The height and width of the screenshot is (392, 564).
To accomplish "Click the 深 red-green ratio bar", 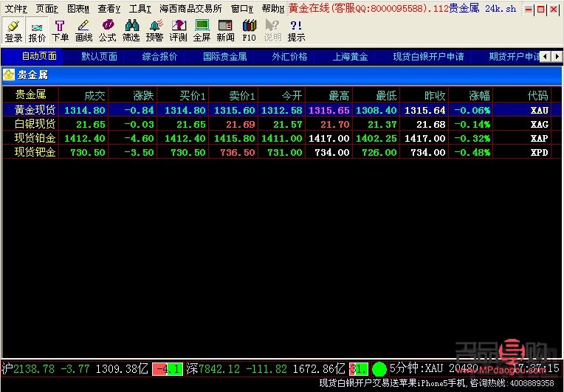I will tap(359, 369).
